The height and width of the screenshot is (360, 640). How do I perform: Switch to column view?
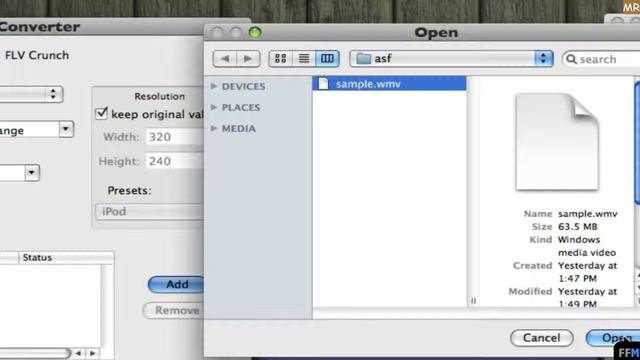pos(327,59)
